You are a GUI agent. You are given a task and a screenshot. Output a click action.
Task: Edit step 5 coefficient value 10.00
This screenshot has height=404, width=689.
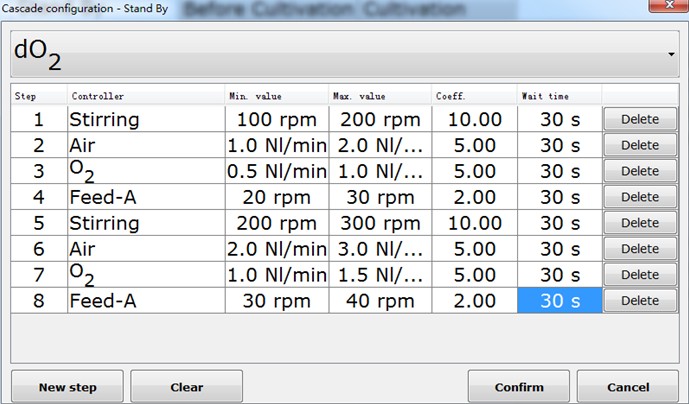[x=474, y=223]
